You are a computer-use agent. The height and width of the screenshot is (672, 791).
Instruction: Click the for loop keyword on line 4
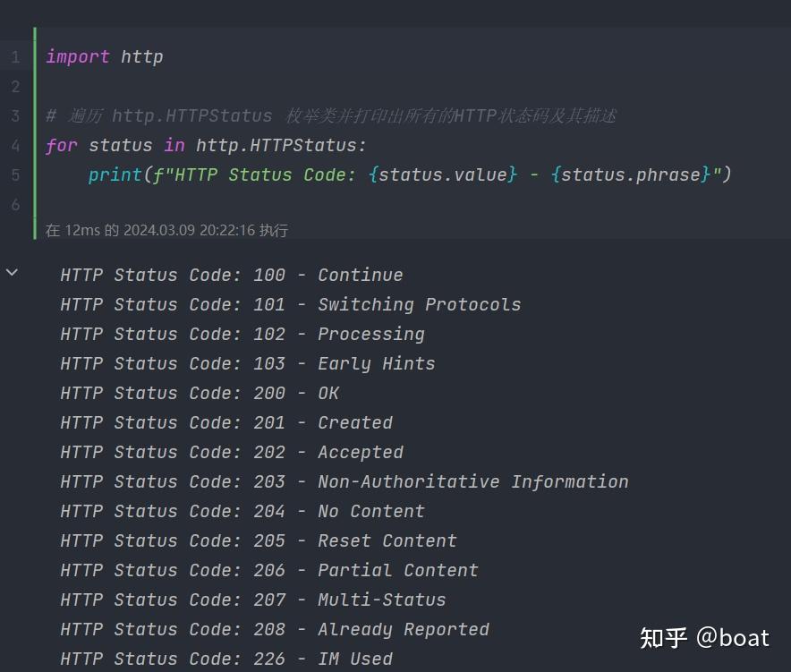click(x=62, y=145)
